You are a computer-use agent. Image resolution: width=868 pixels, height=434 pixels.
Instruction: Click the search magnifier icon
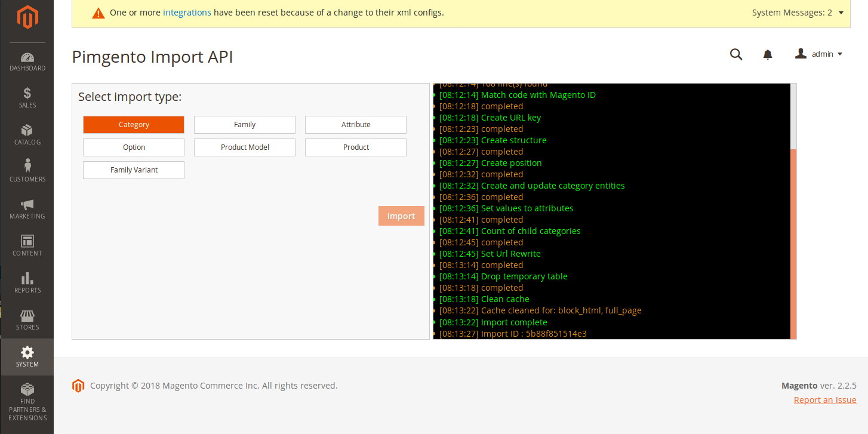[x=736, y=54]
